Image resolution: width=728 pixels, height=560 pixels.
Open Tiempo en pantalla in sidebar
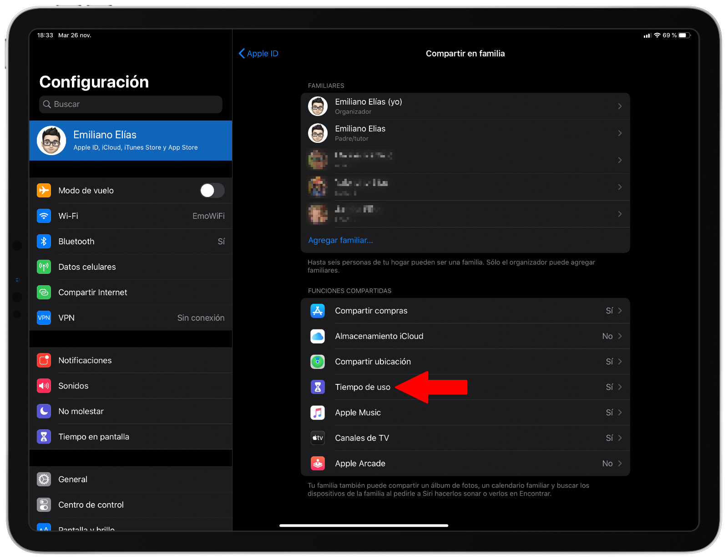131,437
